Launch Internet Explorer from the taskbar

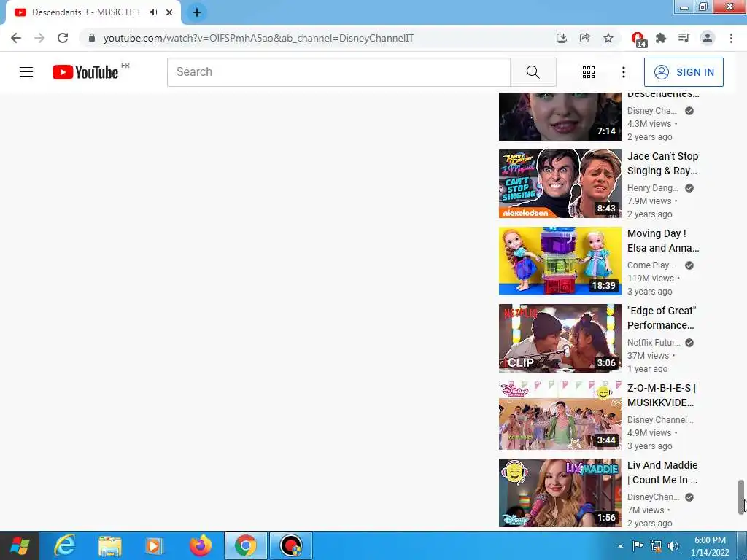pyautogui.click(x=64, y=545)
